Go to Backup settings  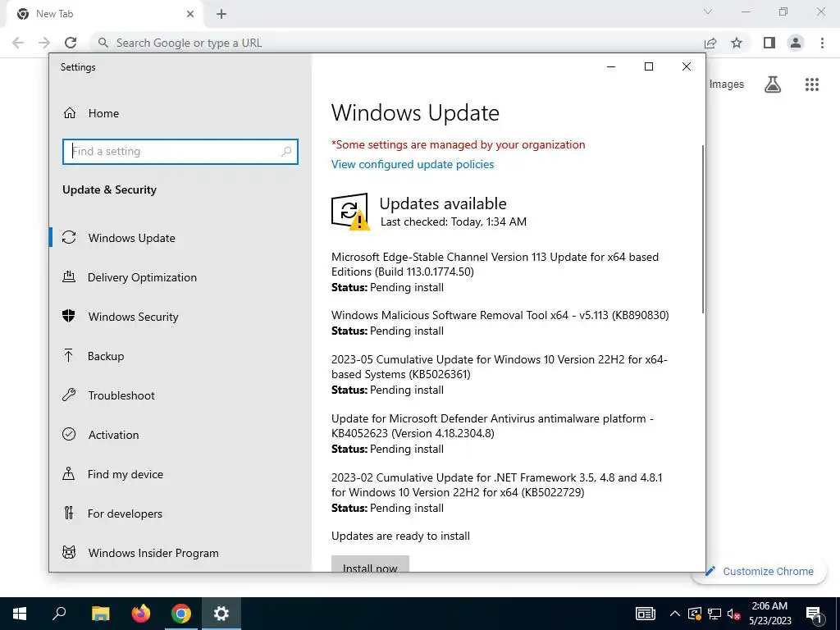tap(106, 356)
